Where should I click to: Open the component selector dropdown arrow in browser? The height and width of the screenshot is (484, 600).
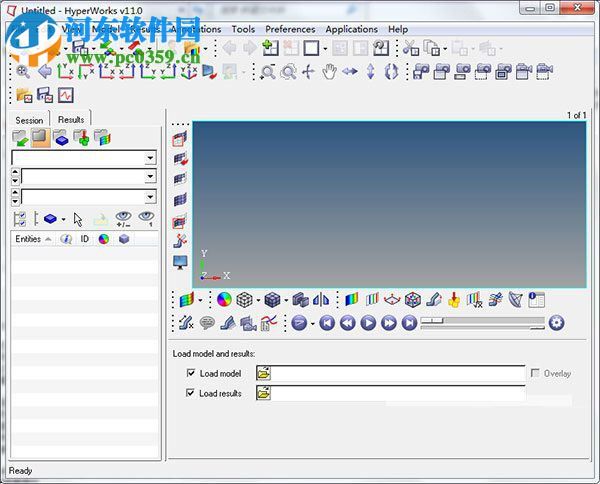(63, 220)
